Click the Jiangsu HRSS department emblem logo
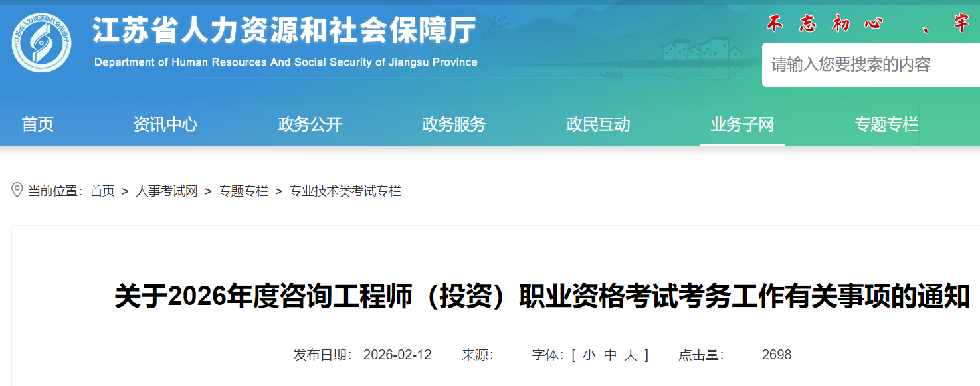This screenshot has width=980, height=386. [x=42, y=43]
